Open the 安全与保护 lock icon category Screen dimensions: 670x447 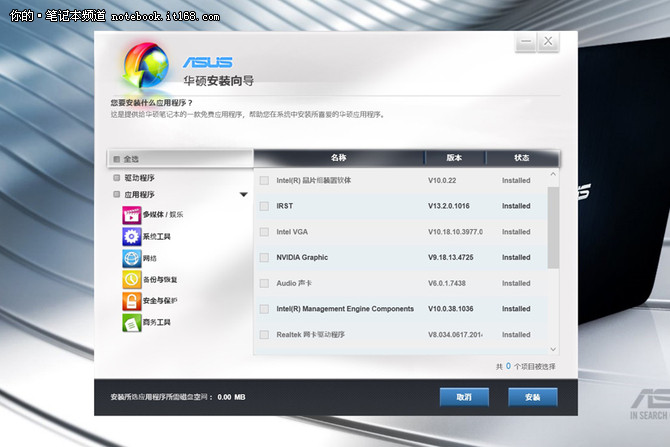click(x=132, y=301)
